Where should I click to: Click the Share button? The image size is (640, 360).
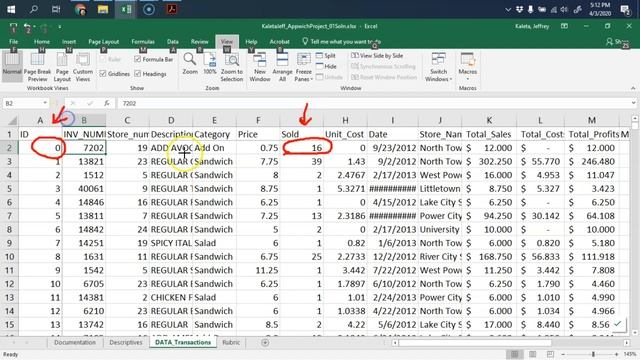click(x=617, y=42)
